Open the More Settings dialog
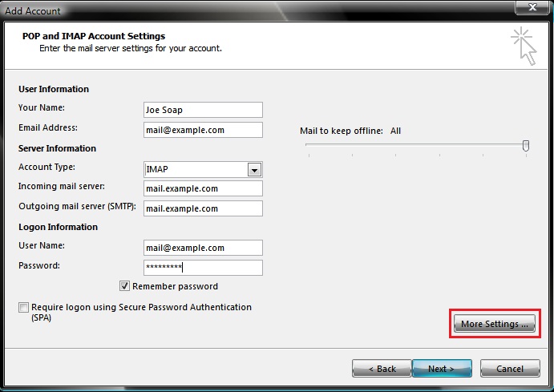This screenshot has width=554, height=392. coord(495,324)
